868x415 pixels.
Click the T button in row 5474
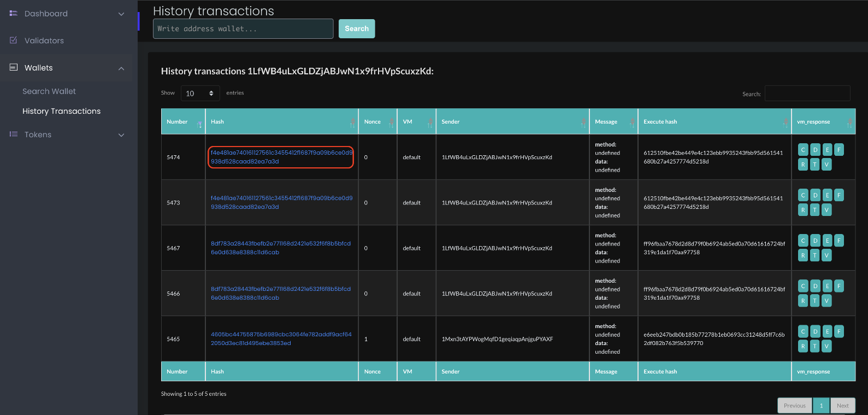point(815,165)
